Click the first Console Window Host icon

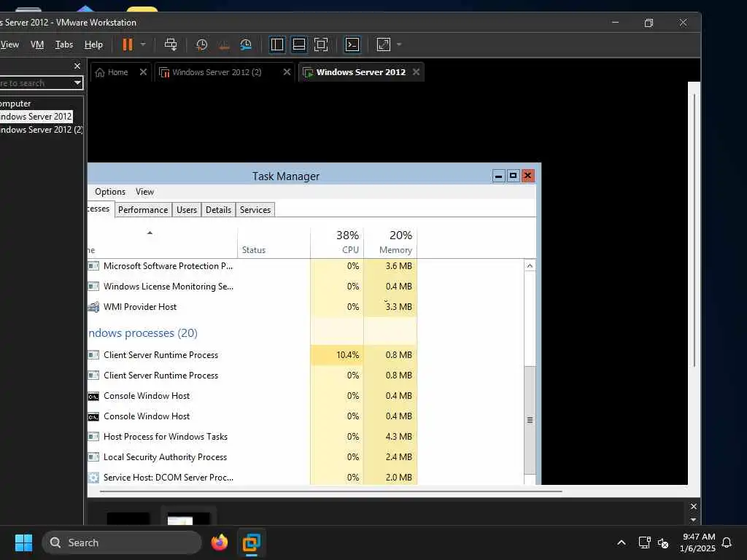[x=94, y=396]
